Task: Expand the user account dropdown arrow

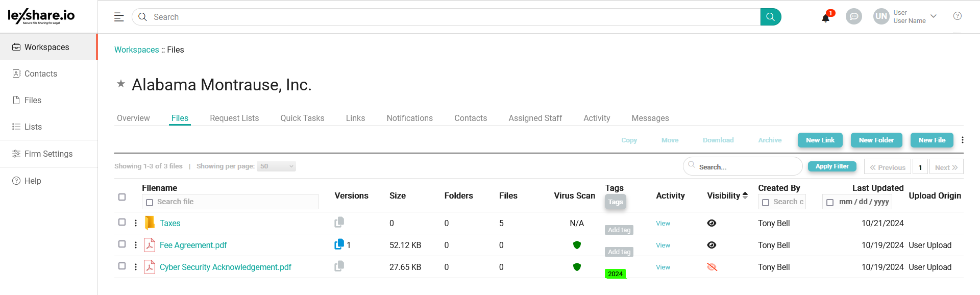Action: (x=934, y=16)
